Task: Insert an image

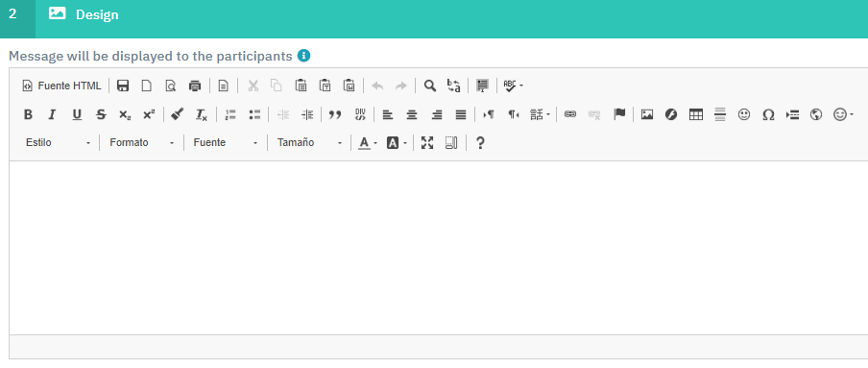Action: pos(646,114)
